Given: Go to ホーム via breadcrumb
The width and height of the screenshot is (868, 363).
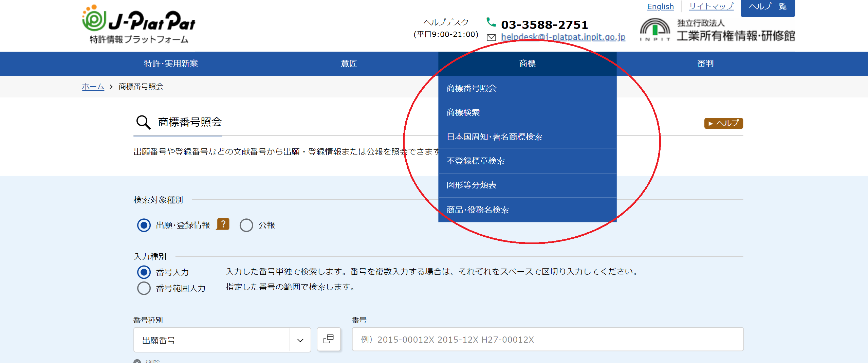Looking at the screenshot, I should [x=93, y=87].
